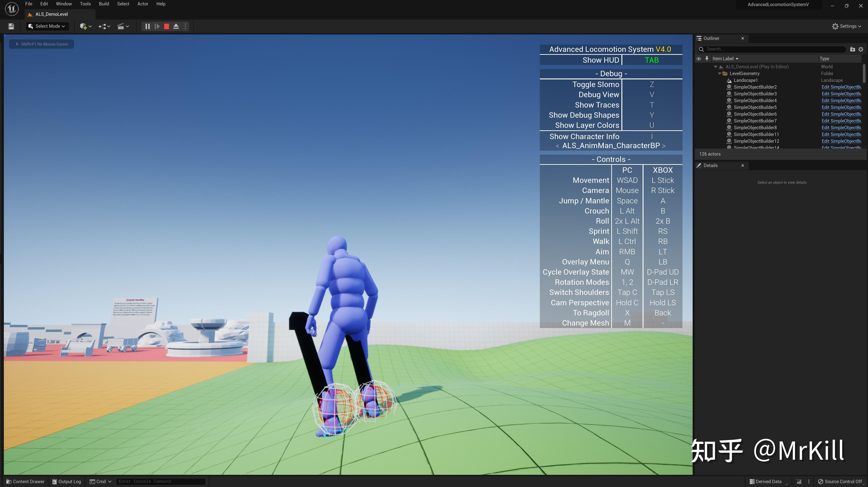Open the Build menu
Screen dimensions: 868x487
coord(104,4)
